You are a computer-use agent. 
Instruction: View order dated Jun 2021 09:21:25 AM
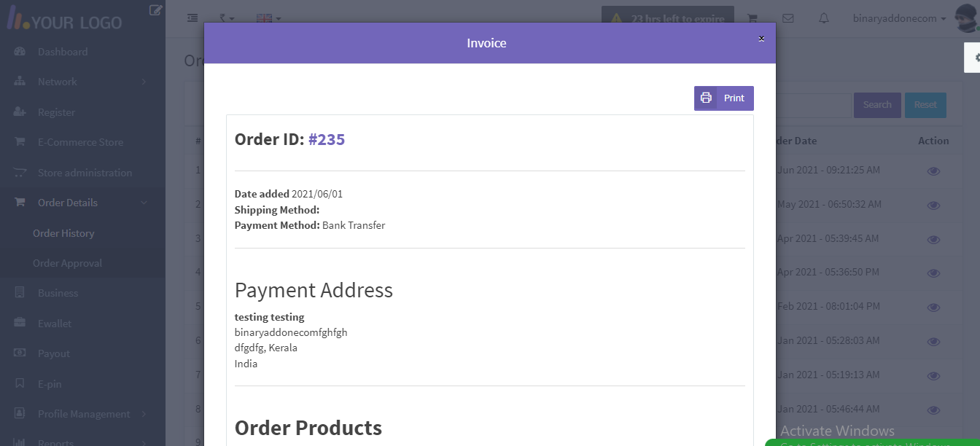pos(933,171)
